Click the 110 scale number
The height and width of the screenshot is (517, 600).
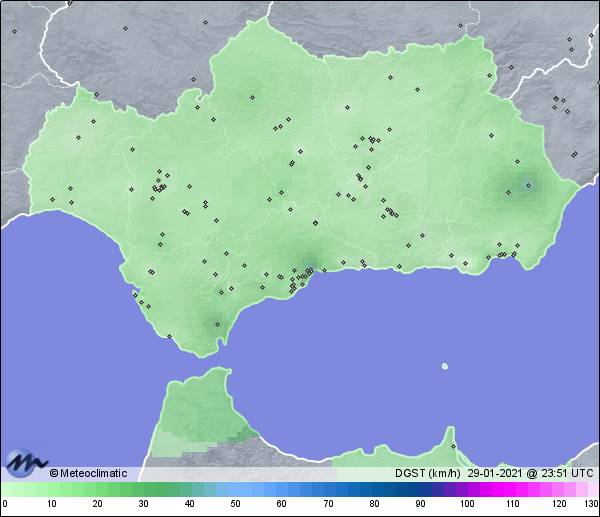[x=513, y=503]
